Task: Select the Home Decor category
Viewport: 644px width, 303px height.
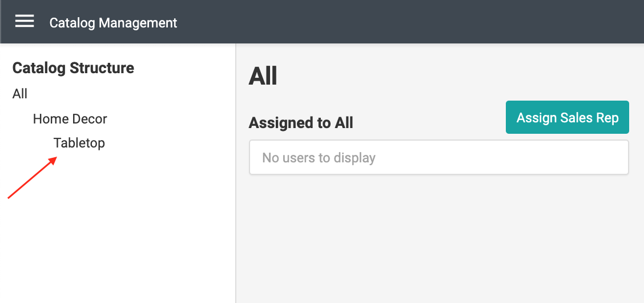Action: [70, 119]
